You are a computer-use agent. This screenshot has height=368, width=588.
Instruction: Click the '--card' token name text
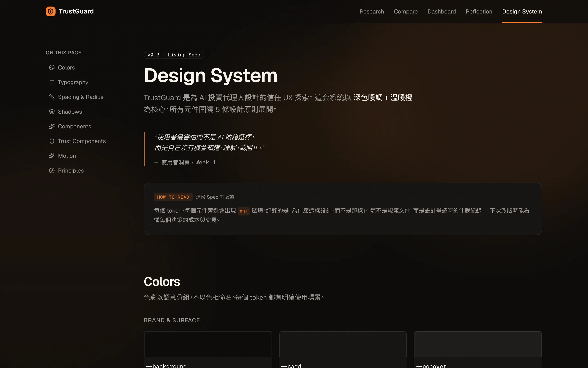click(x=291, y=366)
